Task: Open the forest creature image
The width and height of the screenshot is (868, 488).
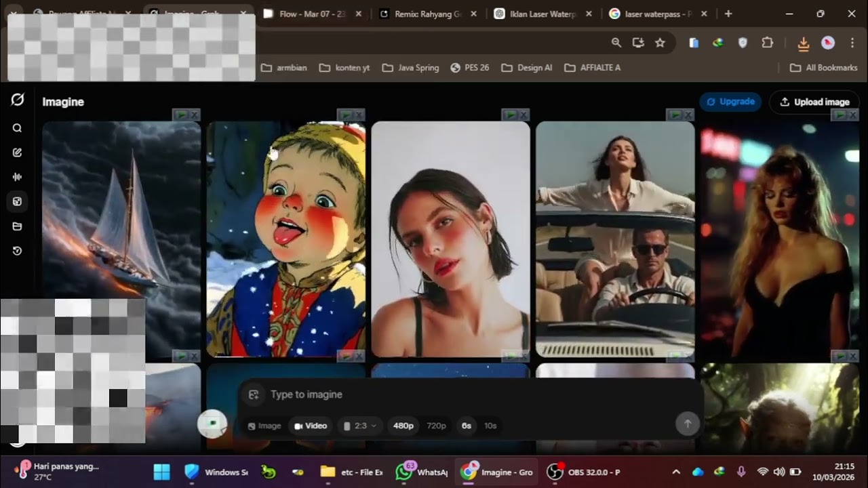Action: [780, 409]
